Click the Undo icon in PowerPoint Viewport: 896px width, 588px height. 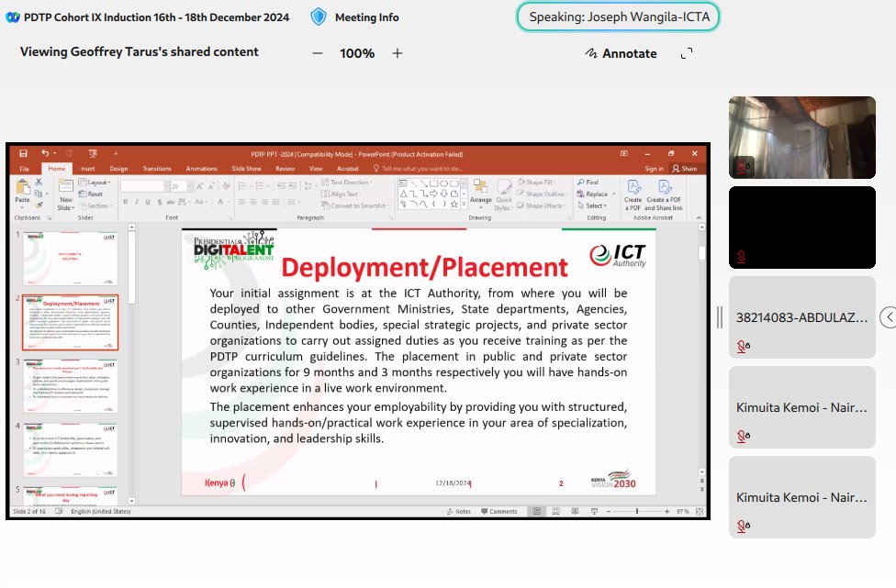[45, 153]
